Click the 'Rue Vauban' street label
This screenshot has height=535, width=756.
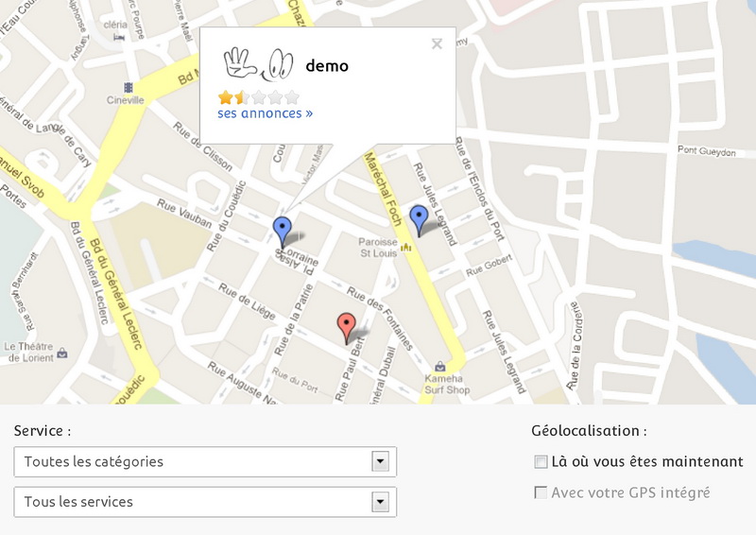point(184,214)
